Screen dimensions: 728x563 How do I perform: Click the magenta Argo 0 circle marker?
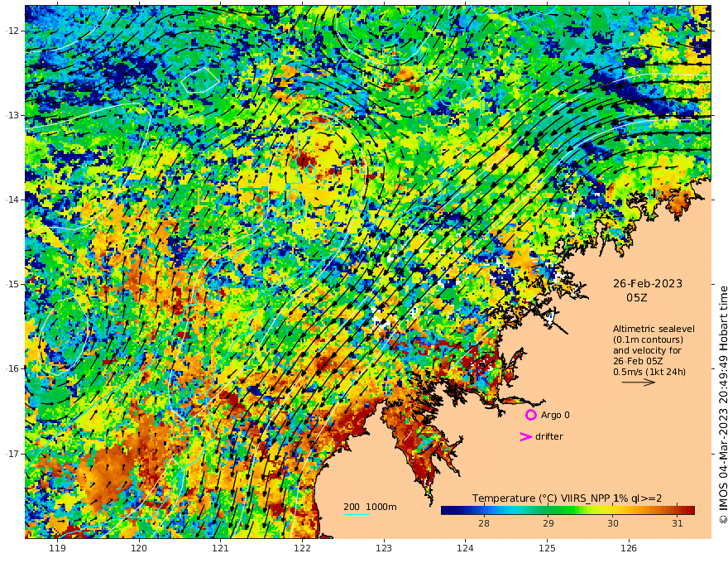pos(530,415)
